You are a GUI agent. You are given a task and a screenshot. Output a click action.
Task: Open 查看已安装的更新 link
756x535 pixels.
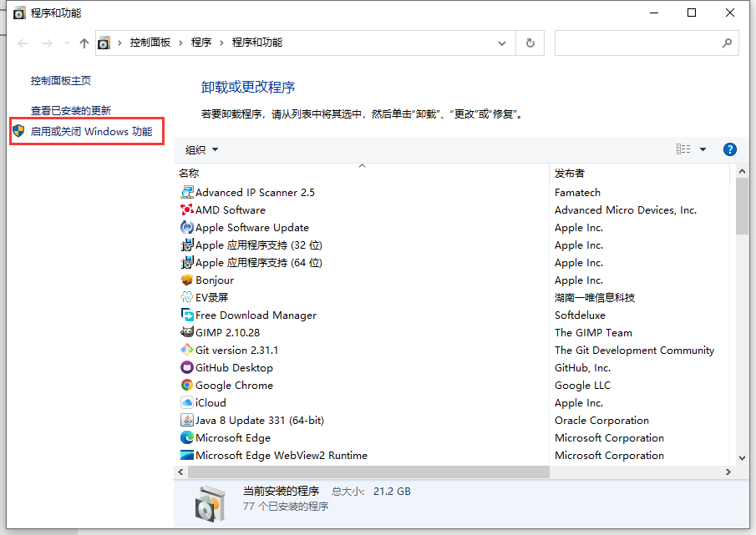pos(71,110)
